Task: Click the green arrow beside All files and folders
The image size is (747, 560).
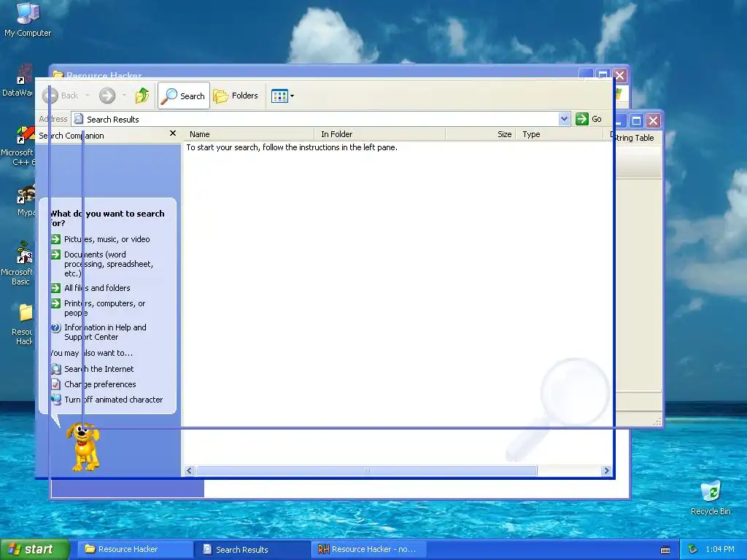Action: pyautogui.click(x=55, y=287)
